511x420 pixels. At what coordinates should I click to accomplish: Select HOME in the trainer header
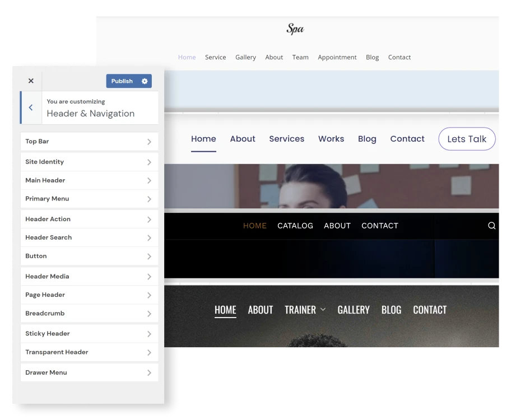[225, 310]
